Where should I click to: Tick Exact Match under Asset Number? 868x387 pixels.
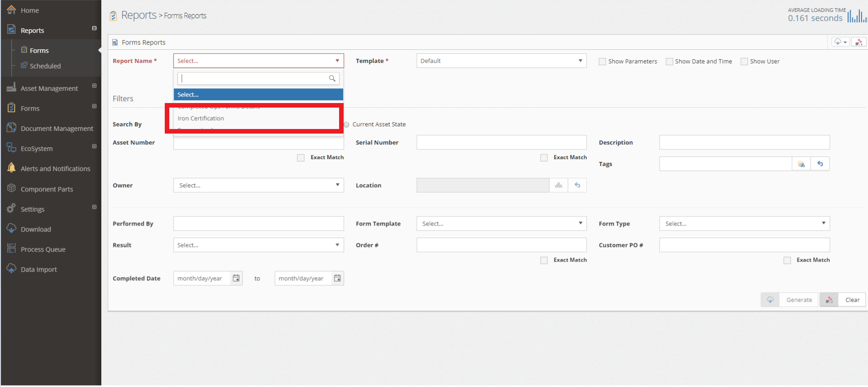point(301,158)
